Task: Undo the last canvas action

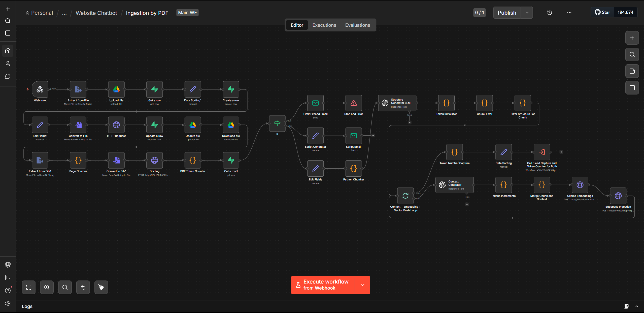Action: (x=83, y=287)
